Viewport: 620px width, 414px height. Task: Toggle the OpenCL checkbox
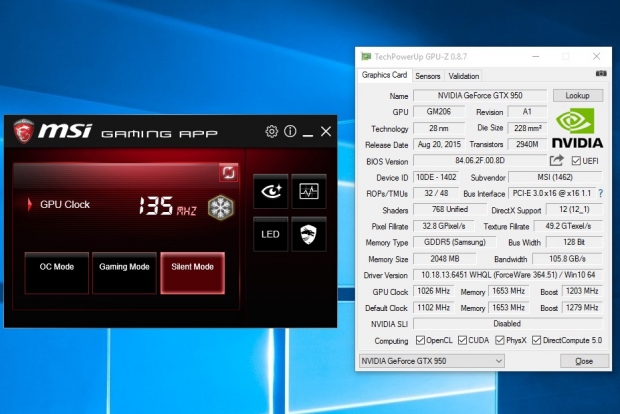[x=420, y=340]
